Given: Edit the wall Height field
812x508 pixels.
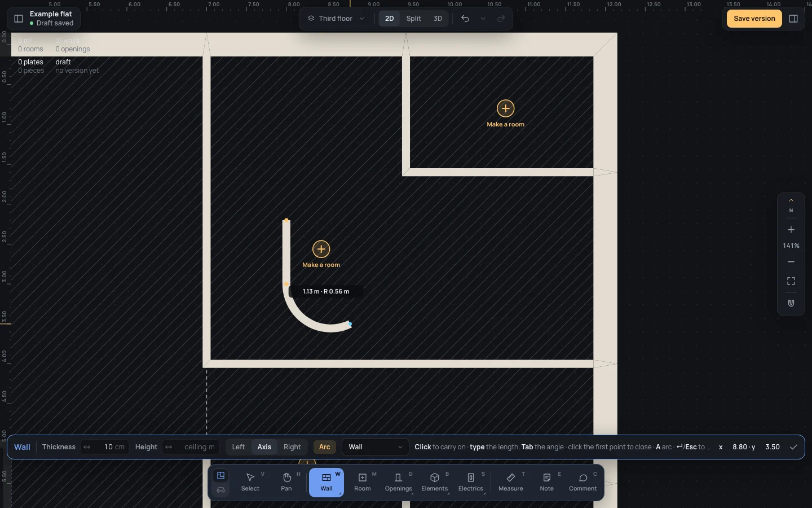Looking at the screenshot, I should click(x=191, y=447).
